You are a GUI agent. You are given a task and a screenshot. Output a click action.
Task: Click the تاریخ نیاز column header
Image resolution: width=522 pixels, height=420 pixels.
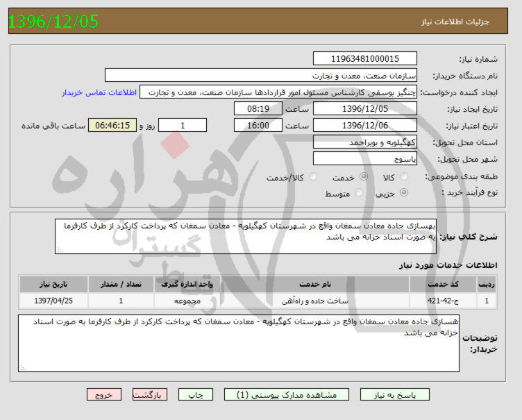point(53,284)
